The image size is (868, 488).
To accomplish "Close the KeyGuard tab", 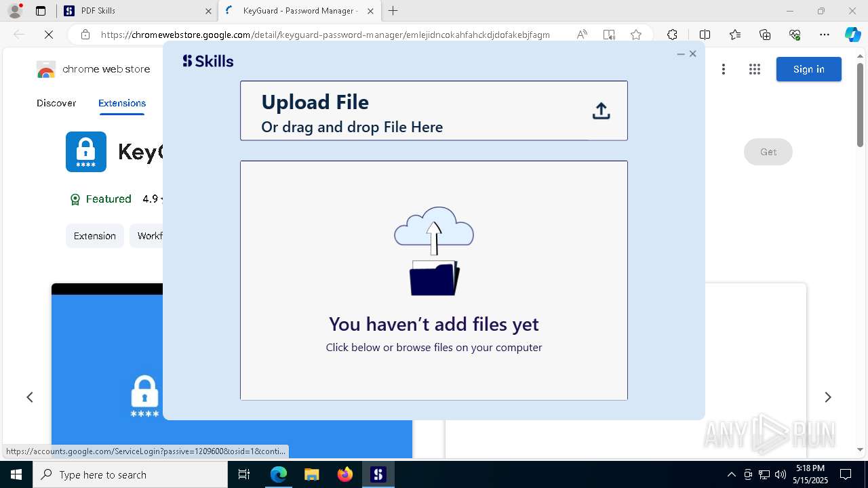I will [x=370, y=11].
